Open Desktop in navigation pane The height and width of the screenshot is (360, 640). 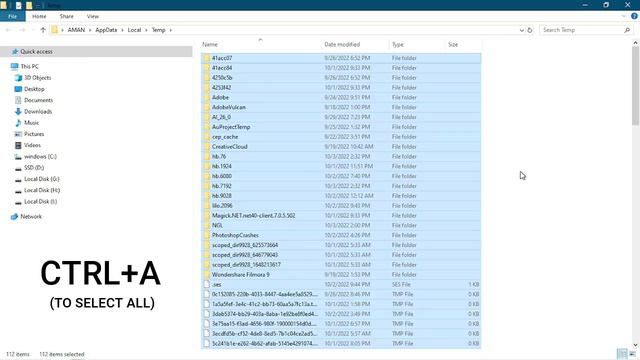point(34,89)
